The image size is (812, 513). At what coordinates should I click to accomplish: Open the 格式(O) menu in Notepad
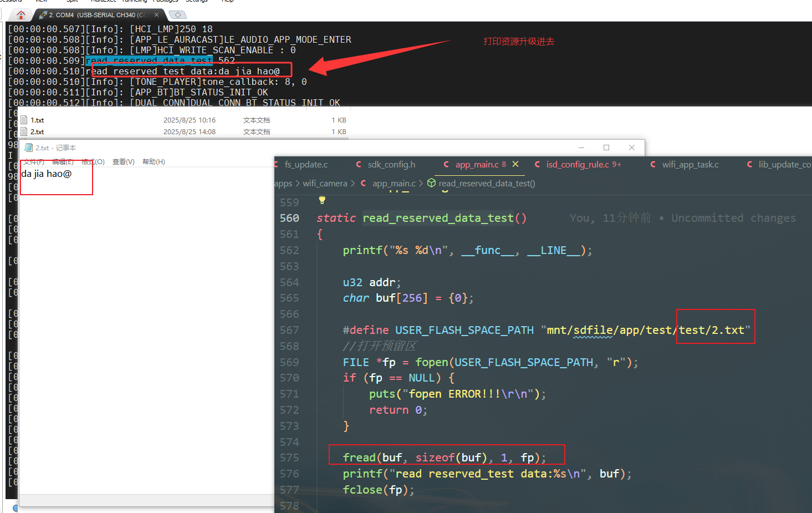point(93,162)
